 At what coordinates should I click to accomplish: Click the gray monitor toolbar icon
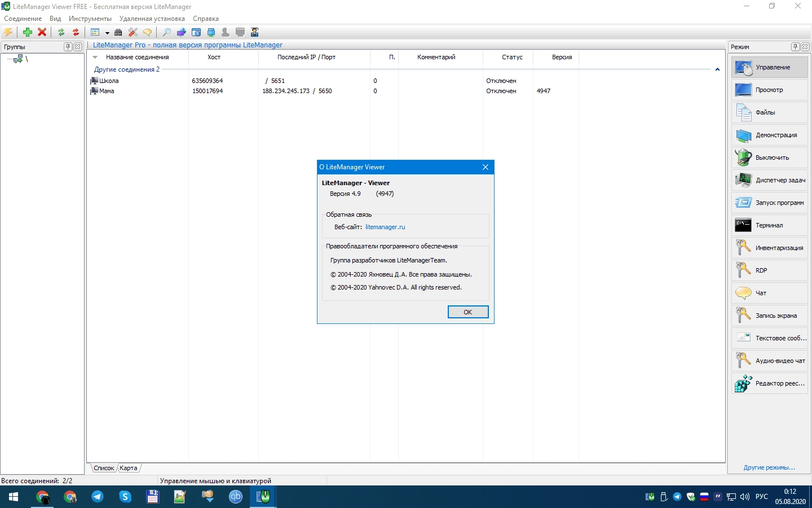pos(240,32)
